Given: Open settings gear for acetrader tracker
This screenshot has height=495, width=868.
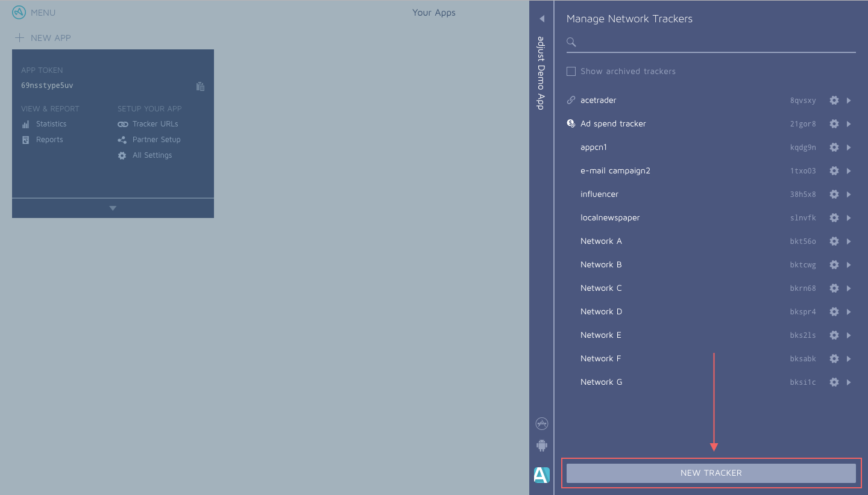Looking at the screenshot, I should (x=834, y=101).
